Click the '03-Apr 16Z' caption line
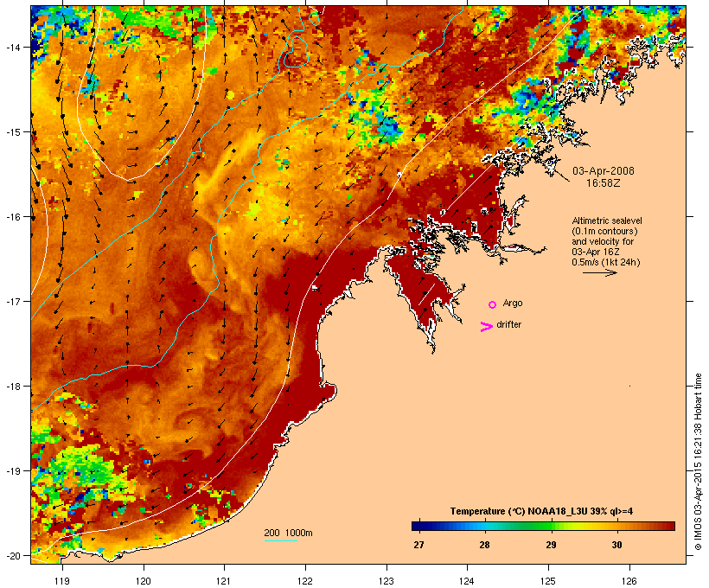Image resolution: width=709 pixels, height=588 pixels. click(x=596, y=252)
